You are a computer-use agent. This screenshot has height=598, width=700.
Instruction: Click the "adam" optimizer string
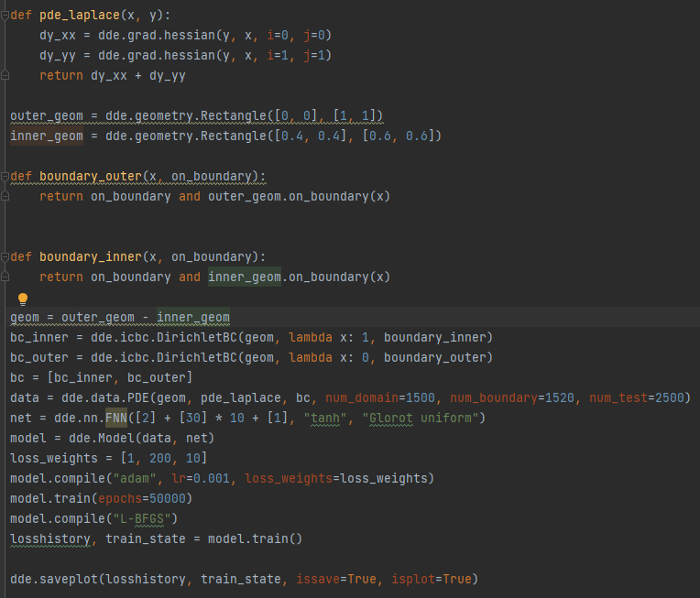point(135,478)
